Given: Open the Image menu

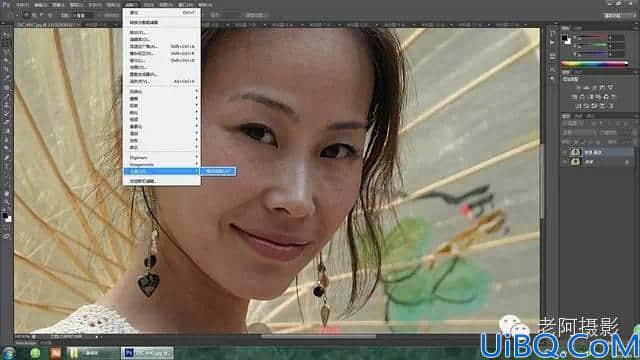Looking at the screenshot, I should pyautogui.click(x=58, y=5).
